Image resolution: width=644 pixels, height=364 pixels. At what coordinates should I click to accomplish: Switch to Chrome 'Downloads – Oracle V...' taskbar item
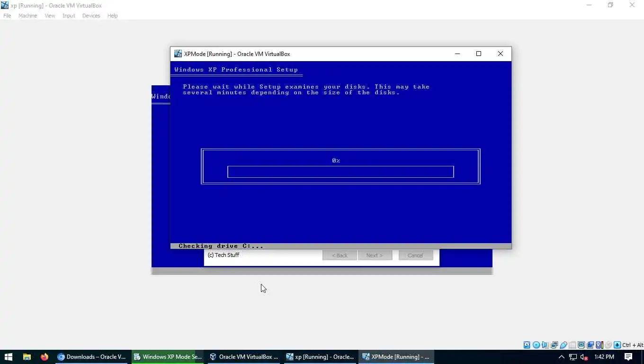pos(92,357)
